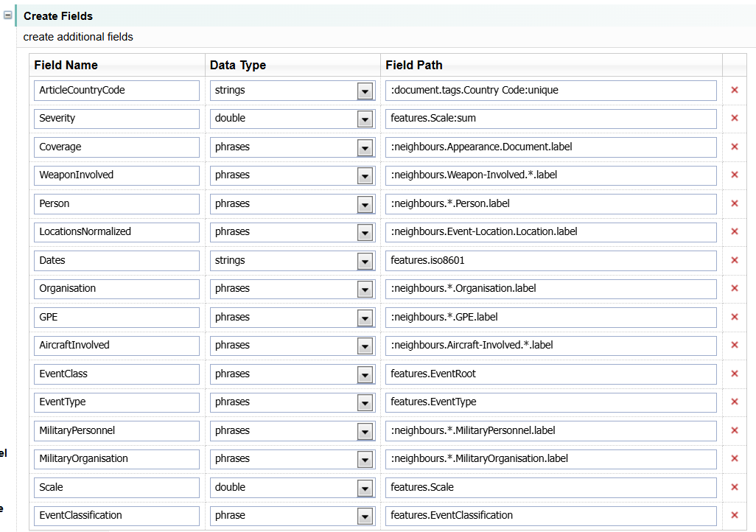Image resolution: width=756 pixels, height=532 pixels.
Task: Open Data Type dropdown for Severity
Action: click(365, 119)
